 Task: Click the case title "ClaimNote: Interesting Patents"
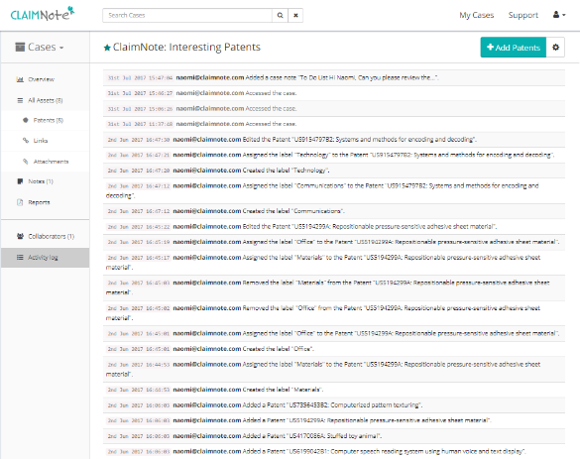coord(186,47)
